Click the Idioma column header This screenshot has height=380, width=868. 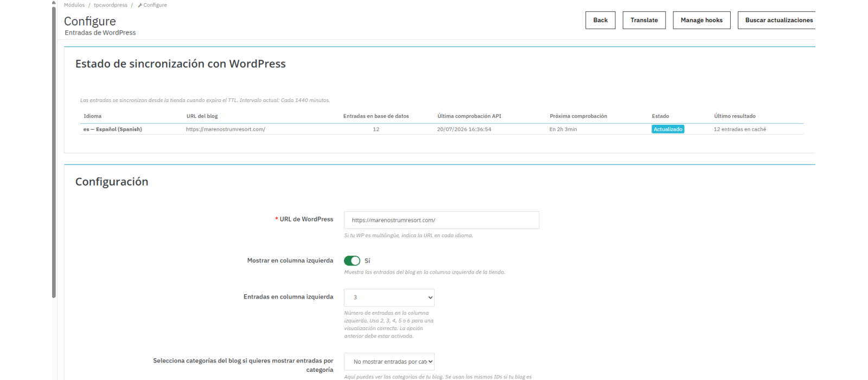click(93, 116)
